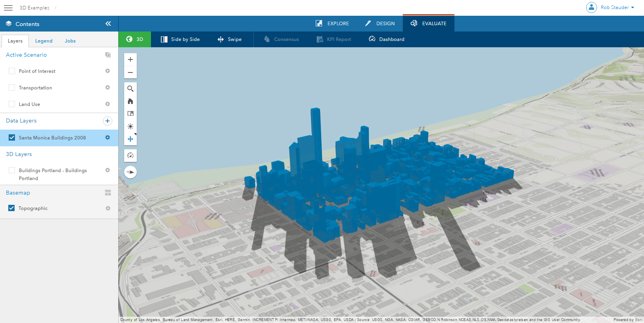Screen dimensions: 644x323
Task: Select the Santa Monica Buildings 2008 layer name
Action: [x=52, y=138]
